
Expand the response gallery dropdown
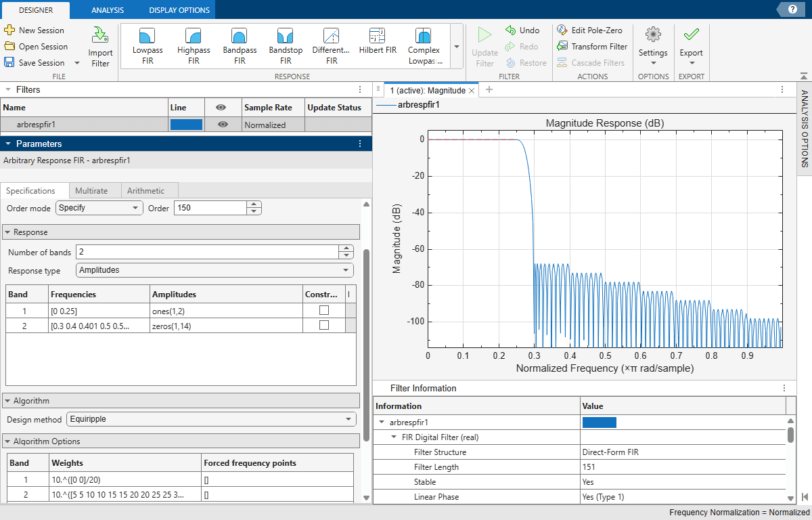pos(457,47)
